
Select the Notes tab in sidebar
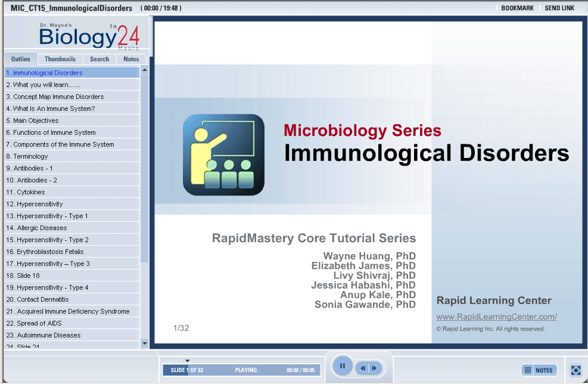click(x=131, y=59)
